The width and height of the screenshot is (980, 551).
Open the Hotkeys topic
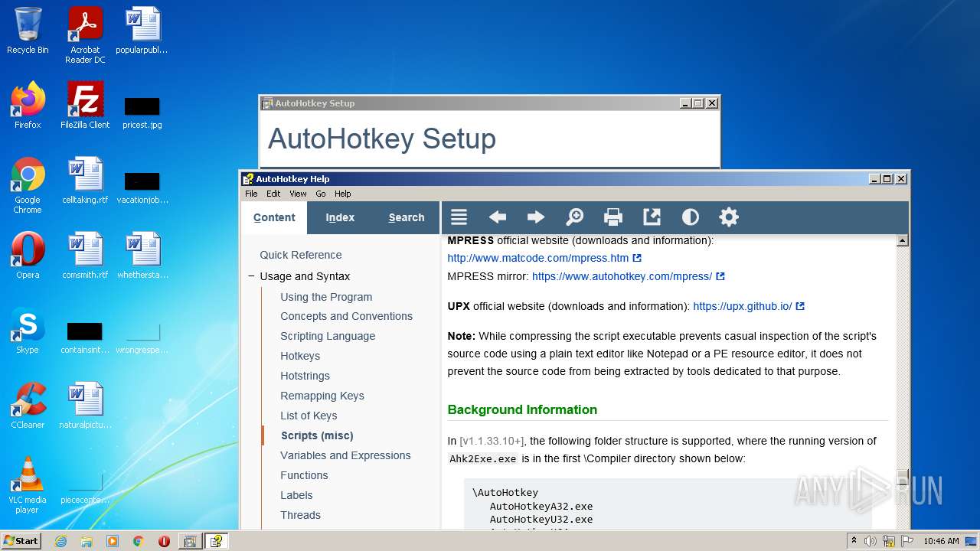[x=300, y=356]
